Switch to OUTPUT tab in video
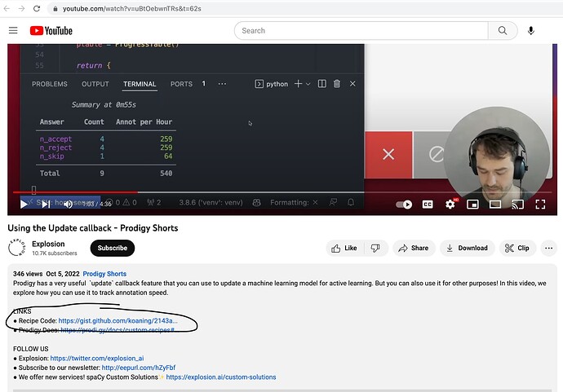Image resolution: width=563 pixels, height=392 pixels. point(95,84)
